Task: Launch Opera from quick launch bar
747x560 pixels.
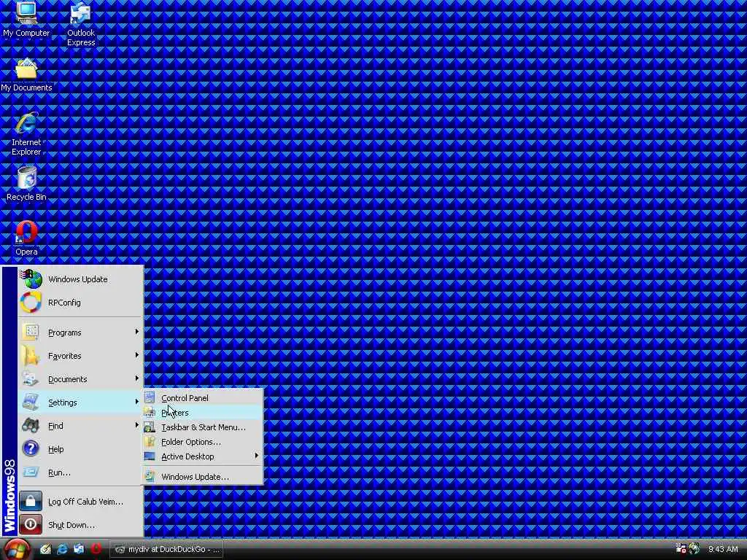Action: point(96,549)
